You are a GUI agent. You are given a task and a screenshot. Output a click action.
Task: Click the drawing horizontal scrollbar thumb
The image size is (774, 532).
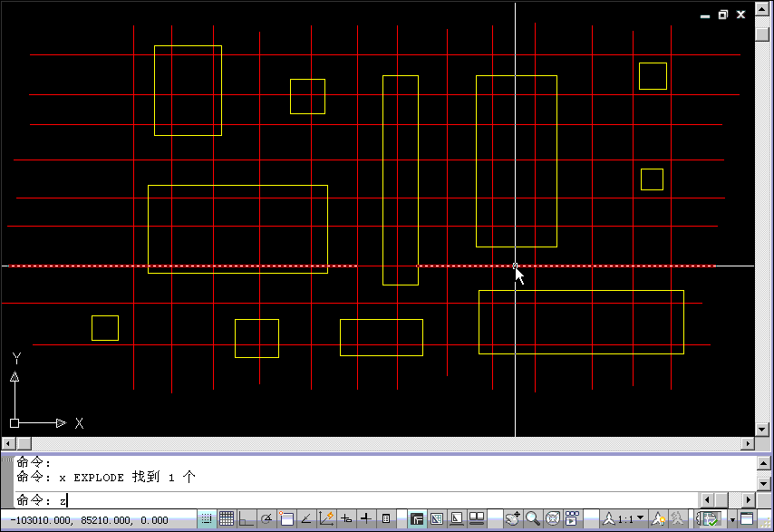(24, 443)
